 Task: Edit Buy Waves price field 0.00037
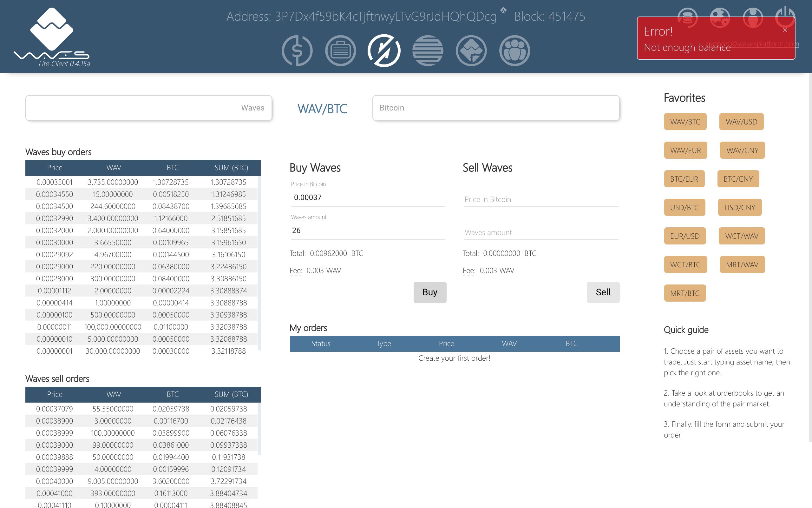point(368,197)
